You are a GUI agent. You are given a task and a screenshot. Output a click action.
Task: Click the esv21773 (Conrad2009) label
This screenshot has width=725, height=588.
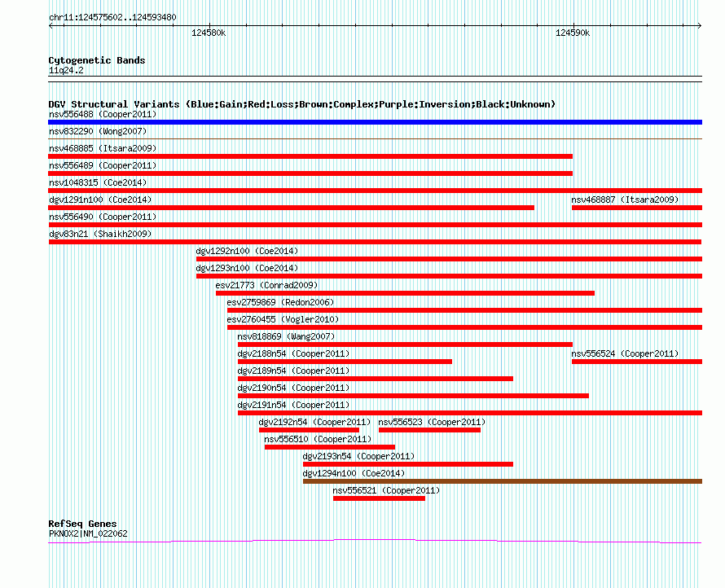(x=267, y=285)
